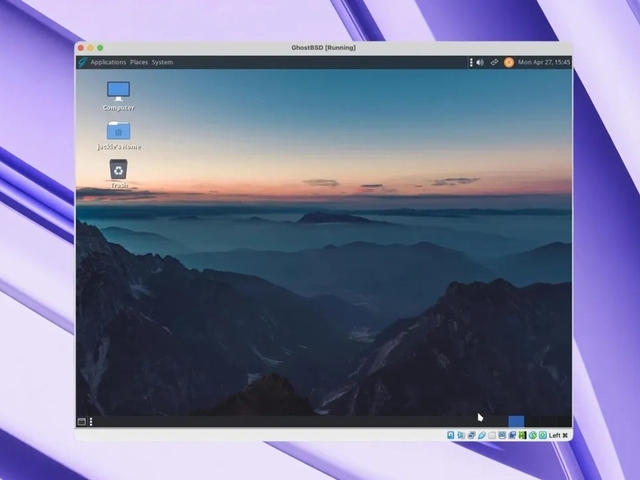Screen dimensions: 640x480
Task: Click the GhostBSD [Running] window title
Action: pos(323,47)
